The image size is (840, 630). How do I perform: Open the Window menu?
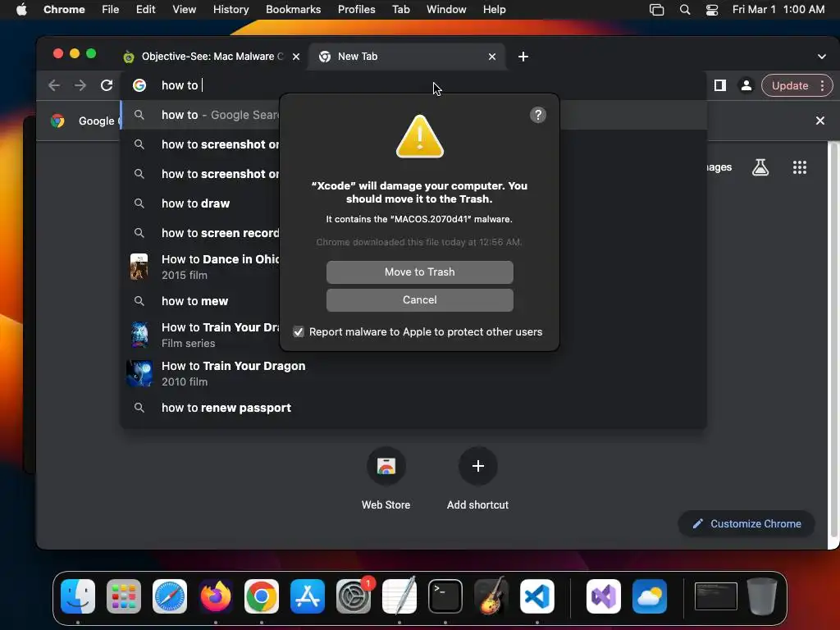point(446,9)
